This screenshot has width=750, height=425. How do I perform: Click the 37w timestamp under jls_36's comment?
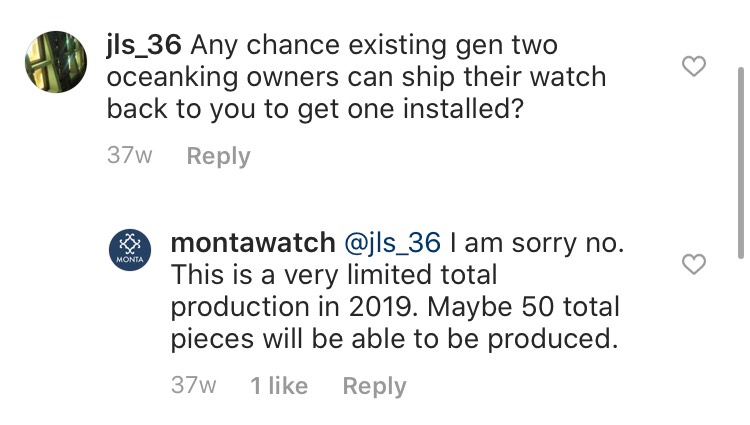(130, 155)
